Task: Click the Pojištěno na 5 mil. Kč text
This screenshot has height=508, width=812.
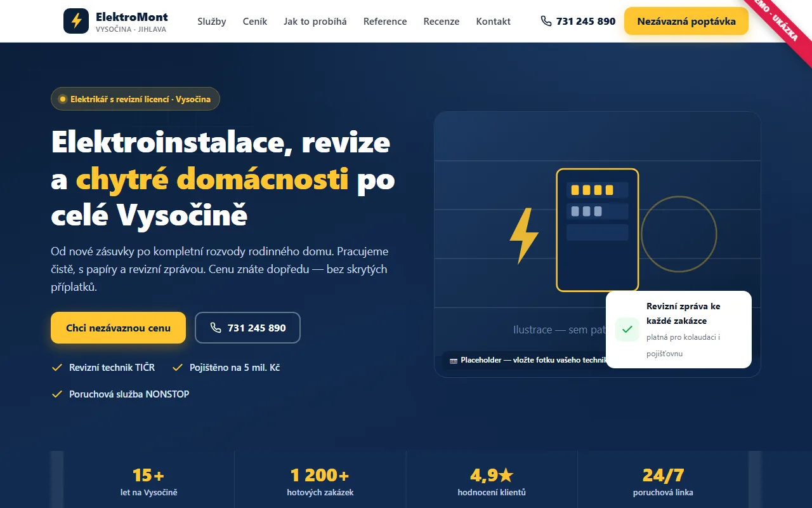Action: click(x=235, y=368)
